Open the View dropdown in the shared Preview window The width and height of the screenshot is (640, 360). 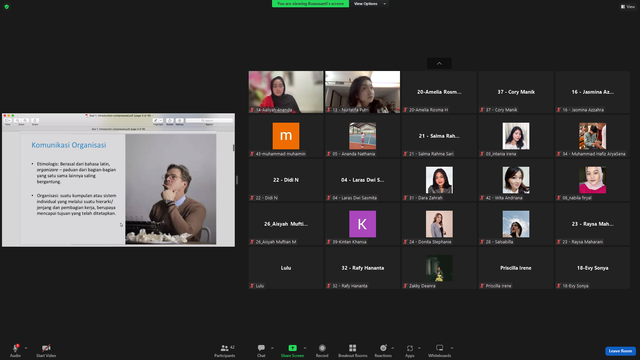8,121
